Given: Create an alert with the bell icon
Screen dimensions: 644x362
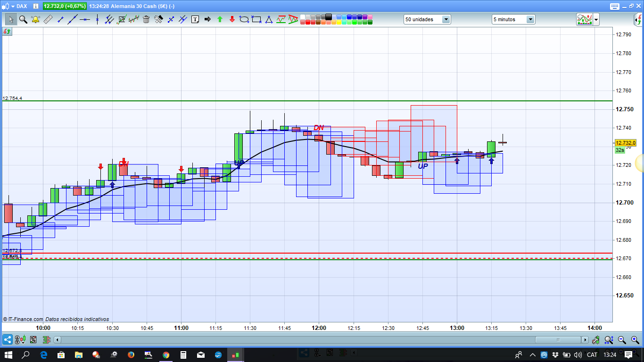Looking at the screenshot, I should pyautogui.click(x=35, y=19).
